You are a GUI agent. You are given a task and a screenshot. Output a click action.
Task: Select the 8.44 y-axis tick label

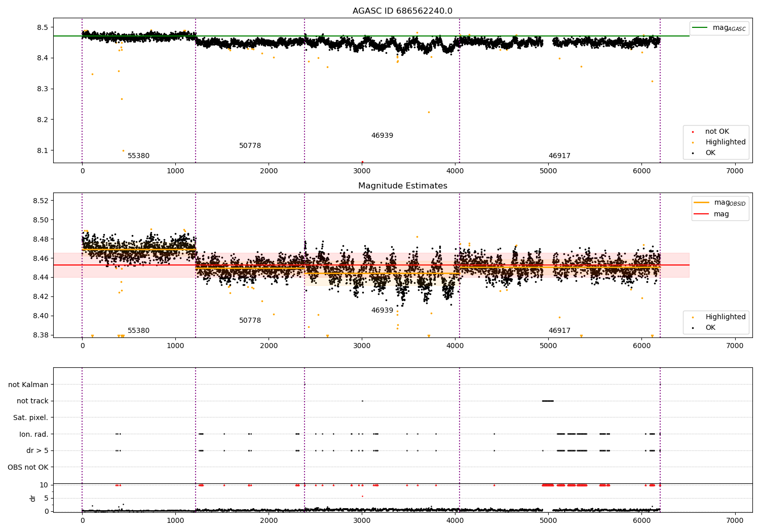point(41,278)
